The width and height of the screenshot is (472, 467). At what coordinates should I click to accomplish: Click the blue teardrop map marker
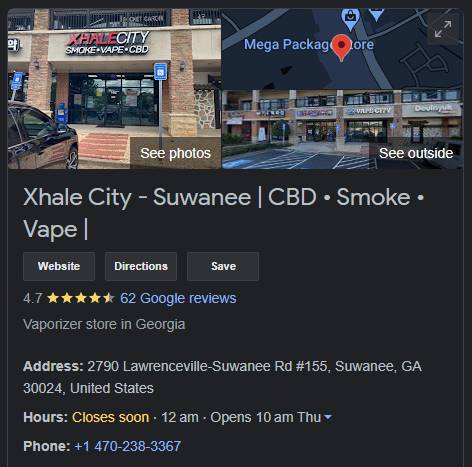[x=376, y=15]
